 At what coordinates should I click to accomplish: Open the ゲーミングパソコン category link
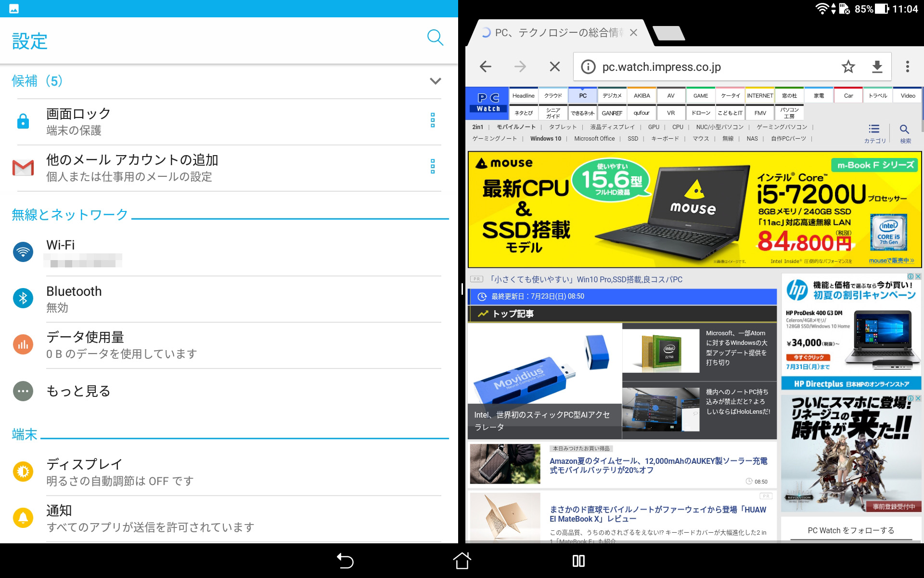coord(782,127)
